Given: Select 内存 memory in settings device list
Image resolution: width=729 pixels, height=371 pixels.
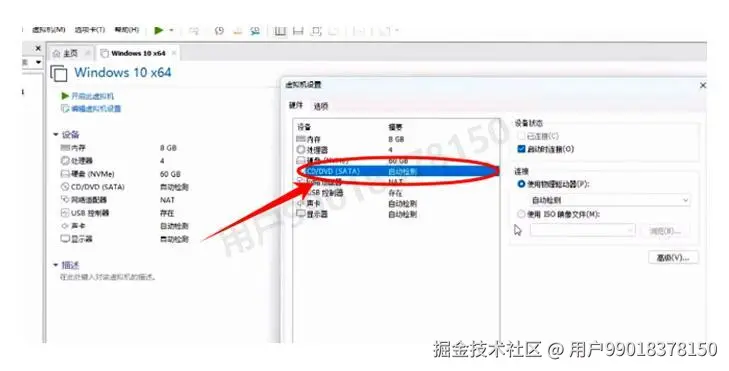Looking at the screenshot, I should pos(397,139).
